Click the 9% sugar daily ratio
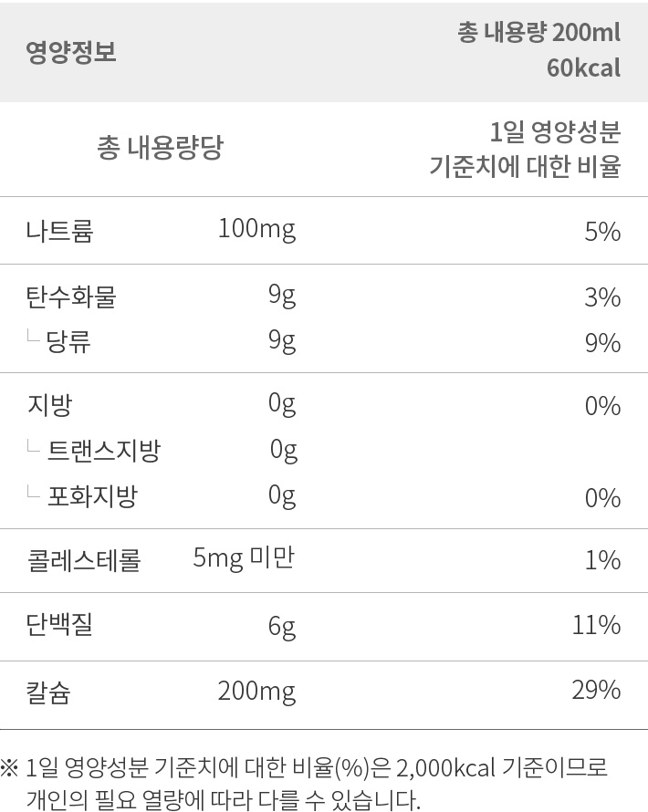 603,343
